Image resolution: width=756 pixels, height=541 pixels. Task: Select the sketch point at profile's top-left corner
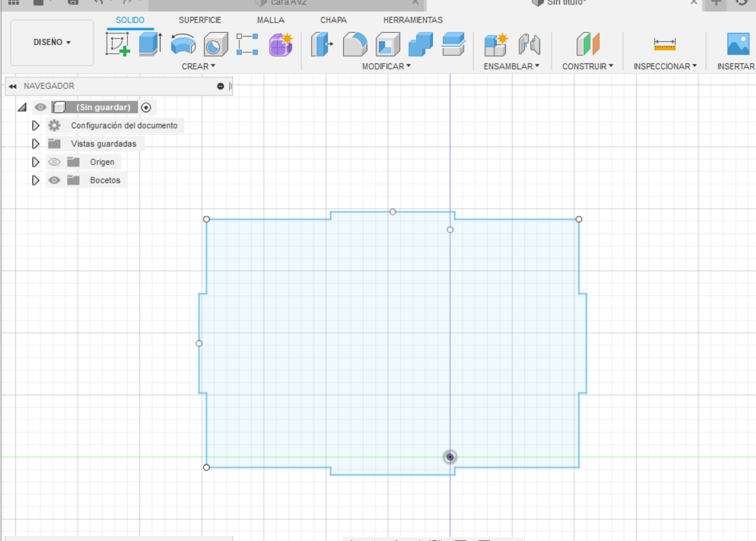(206, 219)
